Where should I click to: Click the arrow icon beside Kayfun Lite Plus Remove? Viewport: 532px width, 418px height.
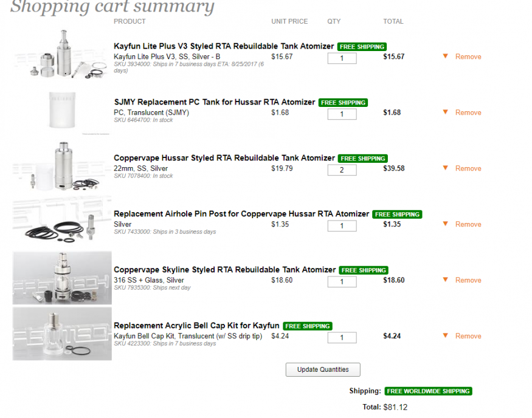coord(446,56)
